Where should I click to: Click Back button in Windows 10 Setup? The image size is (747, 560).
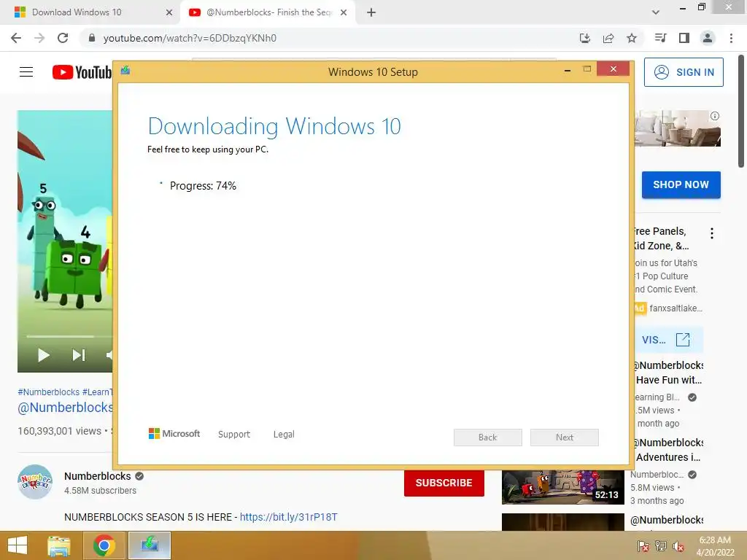click(x=488, y=437)
